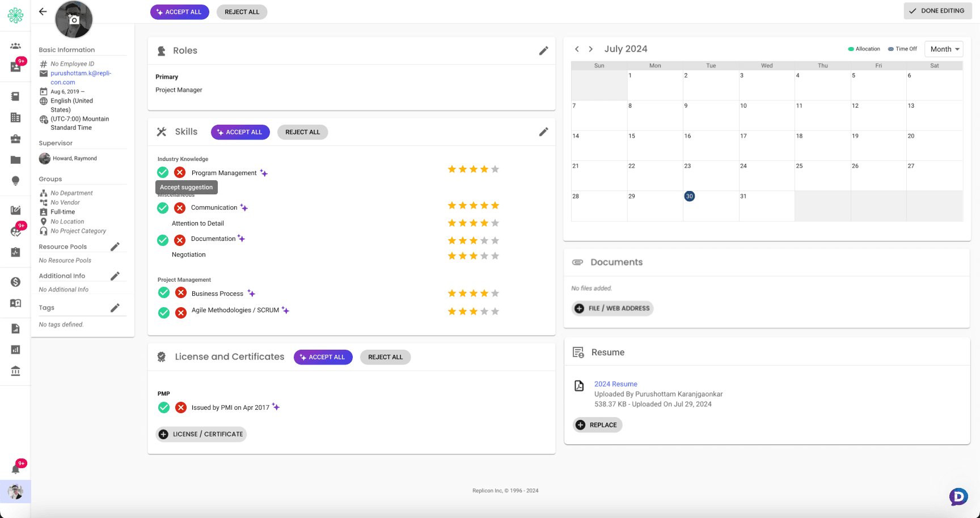Accept the Agile Methodologies / SCRUM suggestion
Image resolution: width=980 pixels, height=518 pixels.
[x=164, y=313]
